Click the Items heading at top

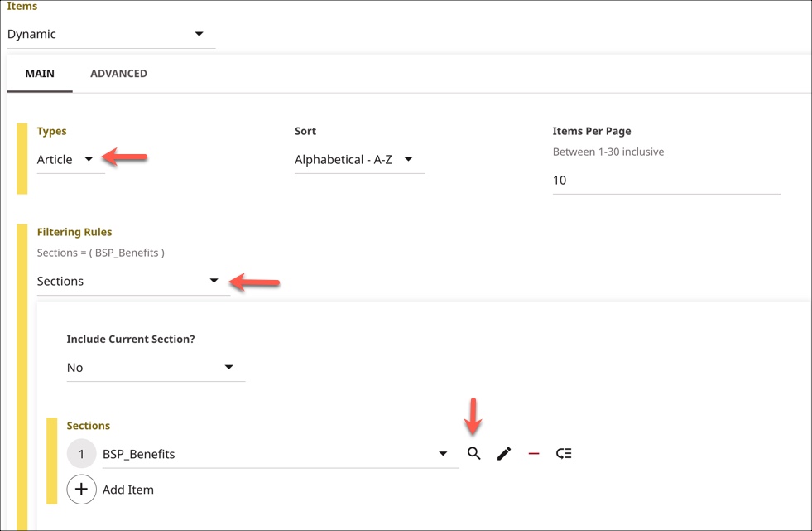click(22, 6)
